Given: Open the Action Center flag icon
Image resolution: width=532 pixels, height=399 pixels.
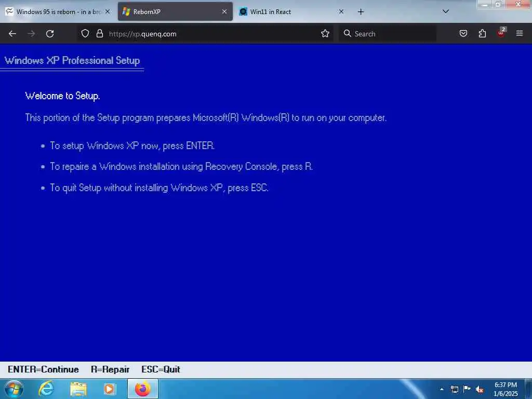Looking at the screenshot, I should [467, 389].
